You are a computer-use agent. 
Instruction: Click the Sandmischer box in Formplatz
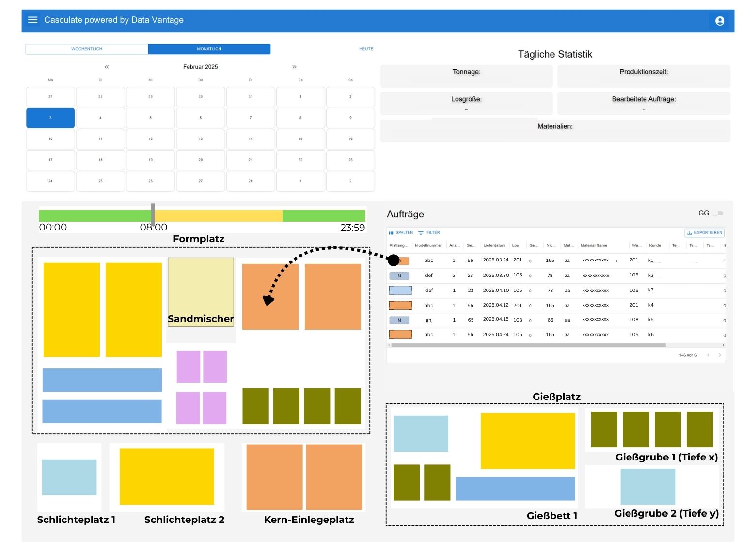[201, 291]
